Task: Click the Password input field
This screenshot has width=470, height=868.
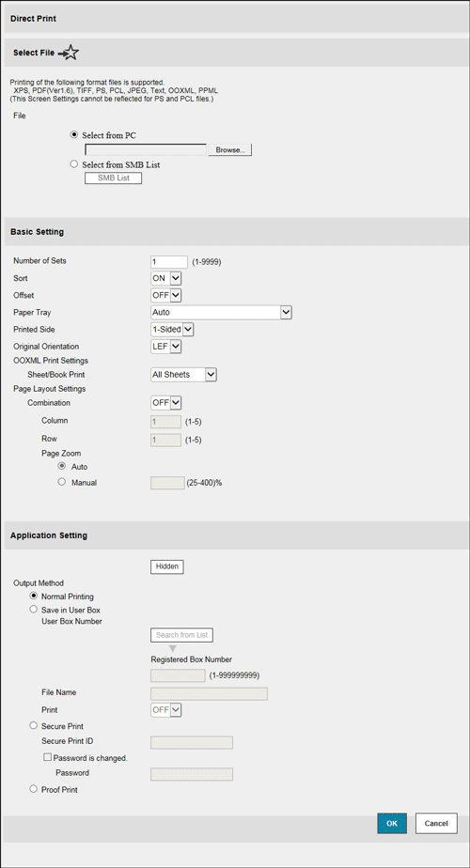Action: click(x=192, y=774)
